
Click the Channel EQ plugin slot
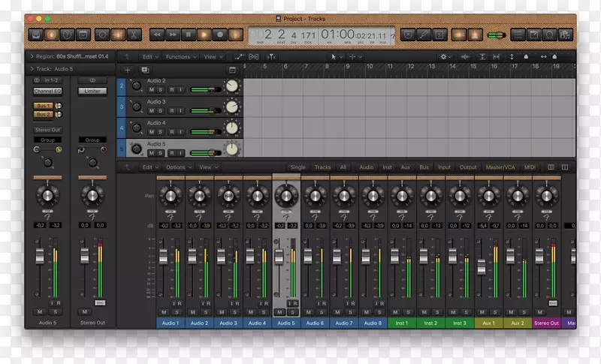[47, 91]
